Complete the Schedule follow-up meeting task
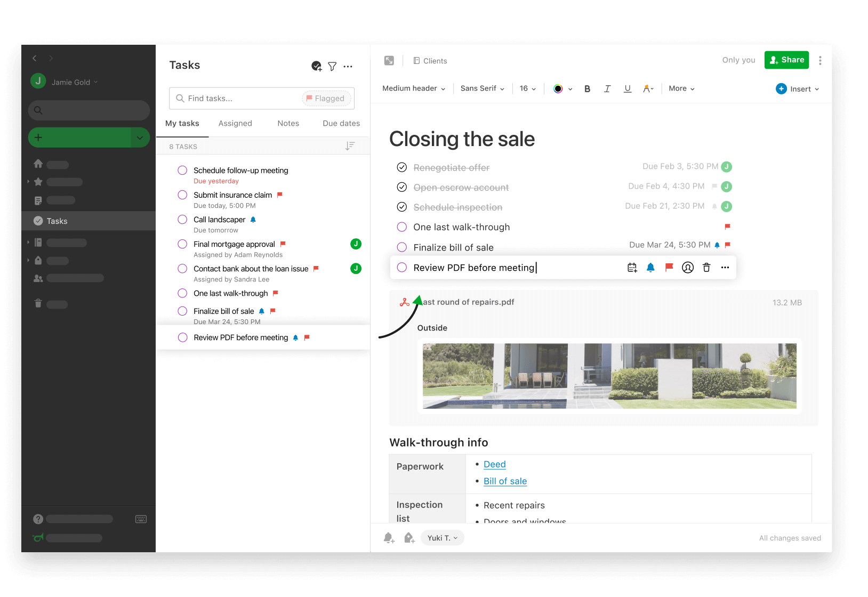 click(182, 170)
